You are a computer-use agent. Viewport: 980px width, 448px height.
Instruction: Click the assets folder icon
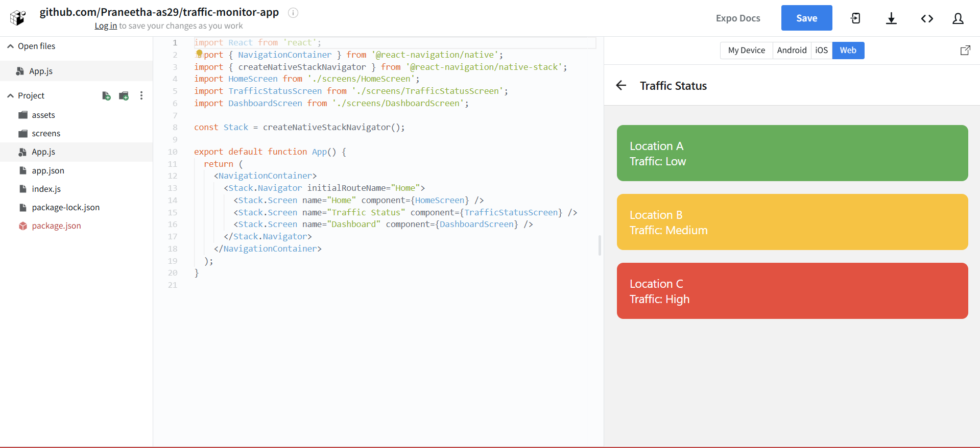pos(23,115)
